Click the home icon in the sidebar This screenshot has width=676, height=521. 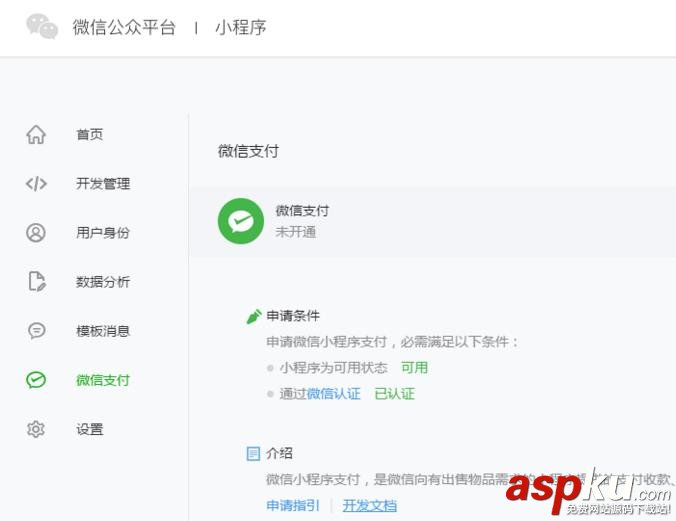pos(36,135)
